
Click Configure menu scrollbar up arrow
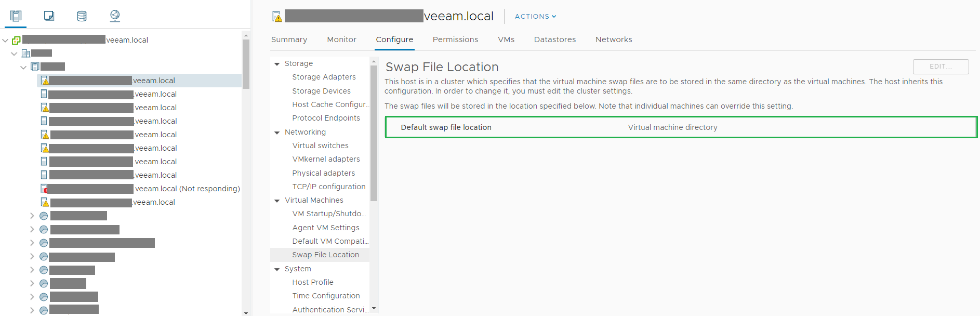(374, 61)
